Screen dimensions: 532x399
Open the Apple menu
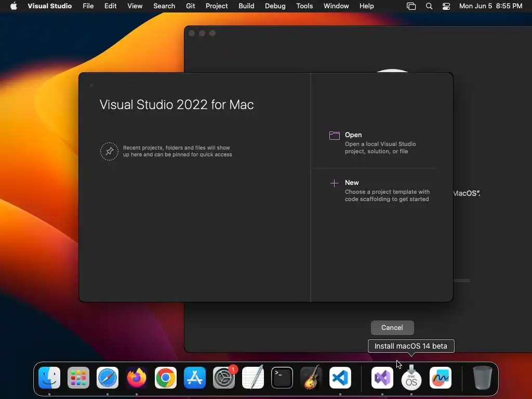[14, 6]
